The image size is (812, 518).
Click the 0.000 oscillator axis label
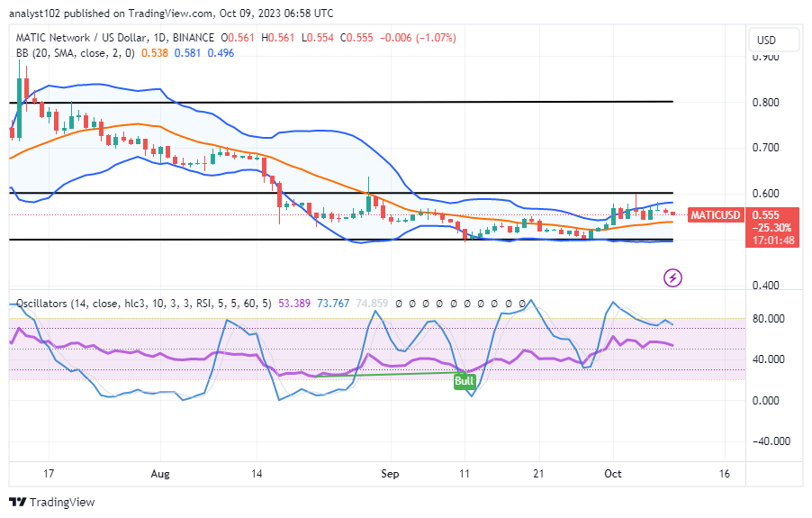[x=765, y=400]
